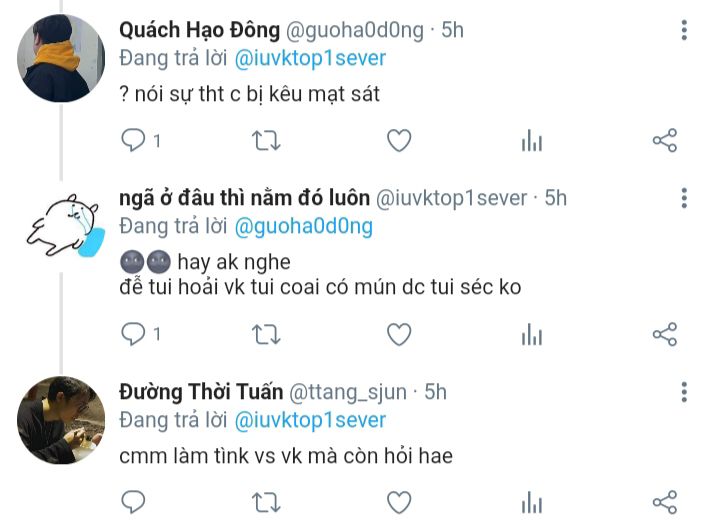Share the 'hay ak nghe' tweet

[x=665, y=334]
